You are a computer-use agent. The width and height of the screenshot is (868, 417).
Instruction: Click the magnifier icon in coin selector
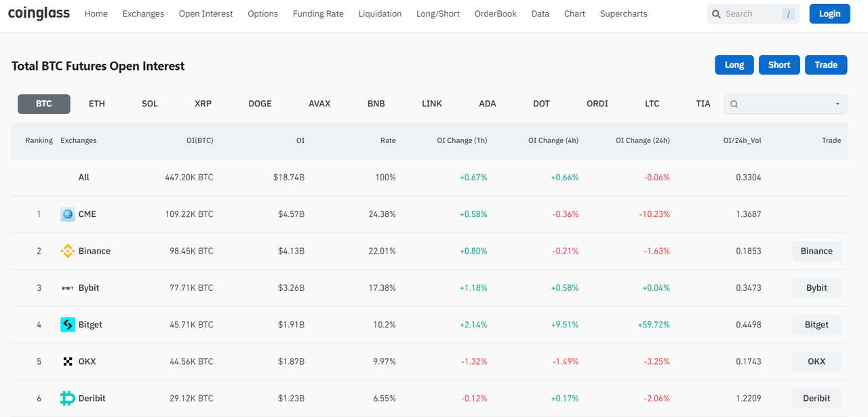[x=734, y=104]
